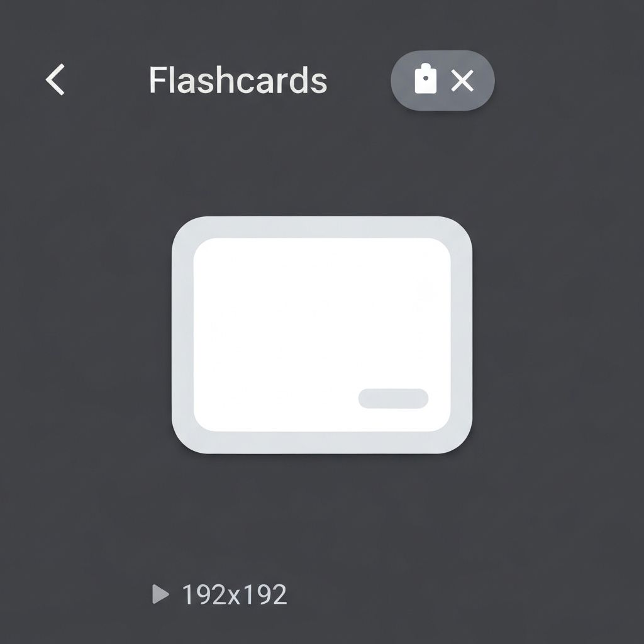Navigate back from the Flashcards page
The width and height of the screenshot is (644, 644).
[55, 79]
